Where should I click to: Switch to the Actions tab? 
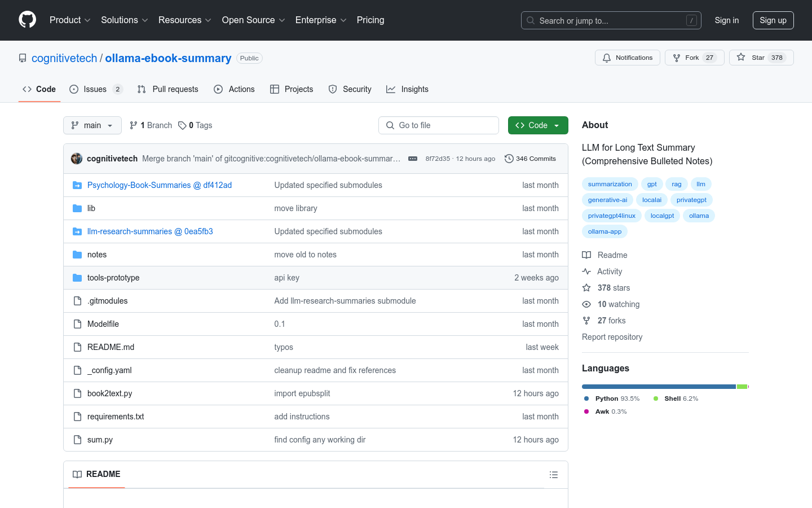[235, 89]
